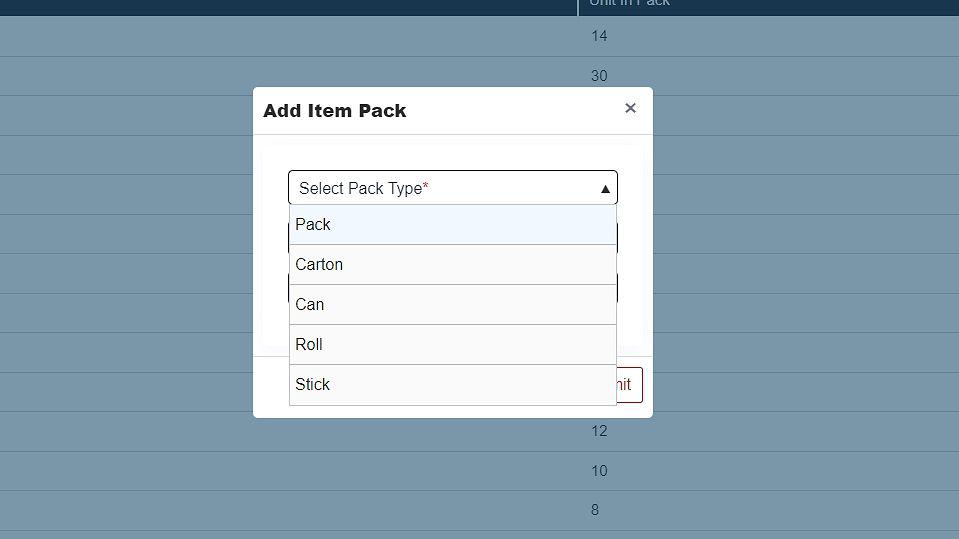The width and height of the screenshot is (959, 539).
Task: Click the table cell showing 8
Action: tap(595, 510)
